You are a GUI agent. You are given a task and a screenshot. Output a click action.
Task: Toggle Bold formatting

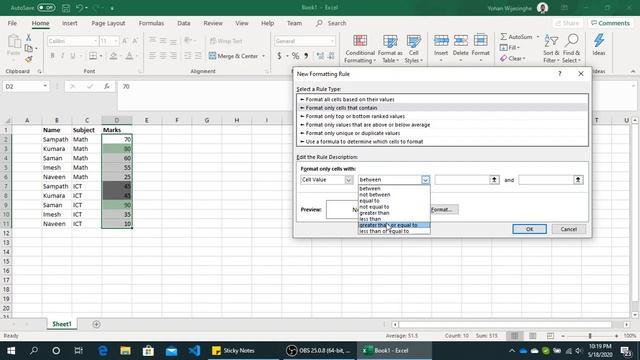click(x=52, y=56)
